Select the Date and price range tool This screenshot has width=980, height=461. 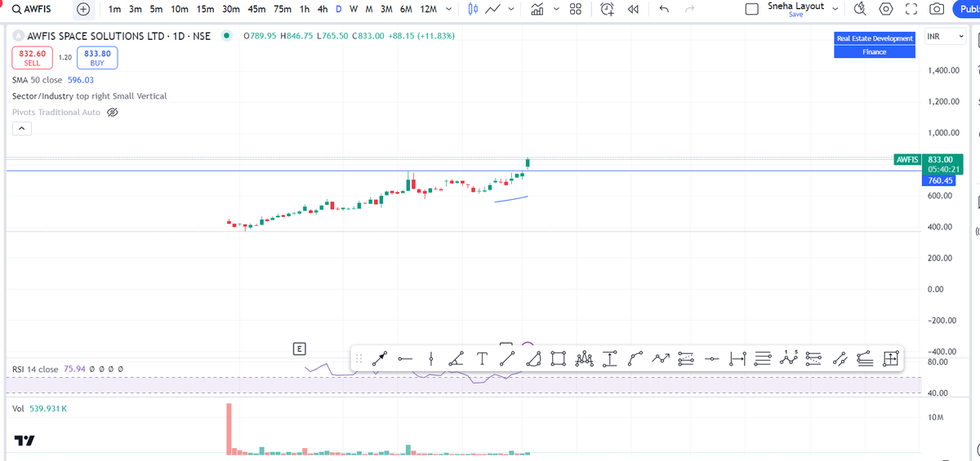[890, 358]
